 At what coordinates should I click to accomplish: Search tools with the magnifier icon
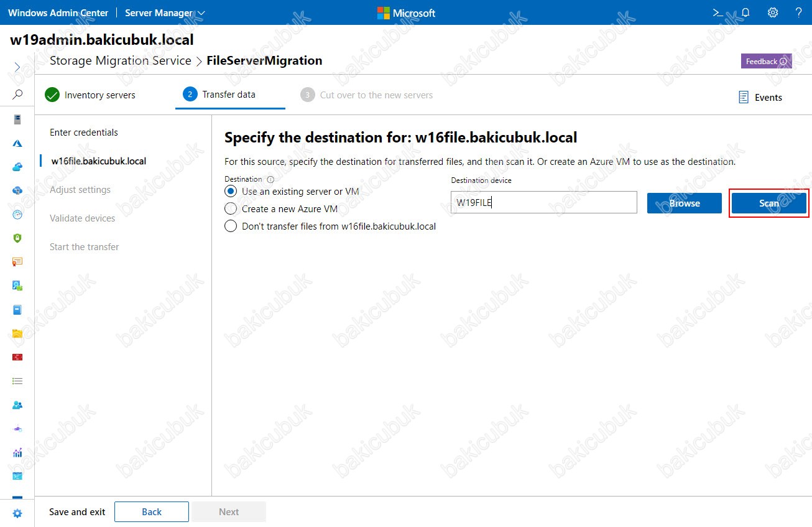pyautogui.click(x=17, y=95)
